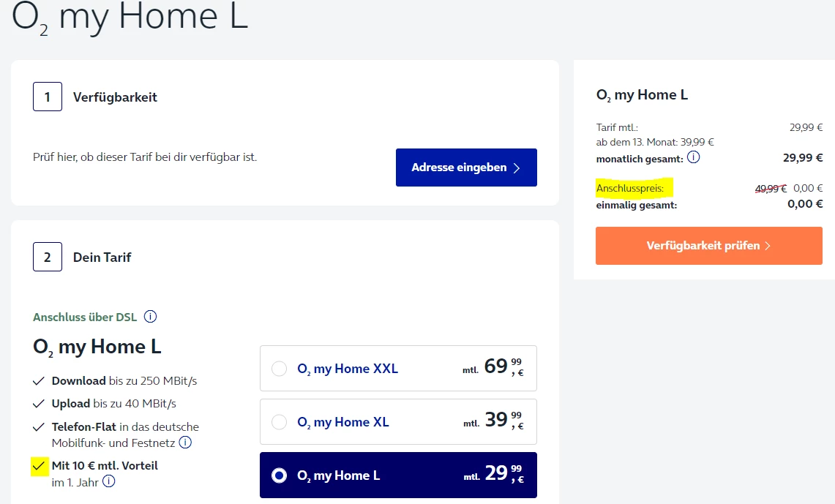Viewport: 835px width, 504px height.
Task: Click the arrow on Adresse eingeben button
Action: (x=517, y=168)
